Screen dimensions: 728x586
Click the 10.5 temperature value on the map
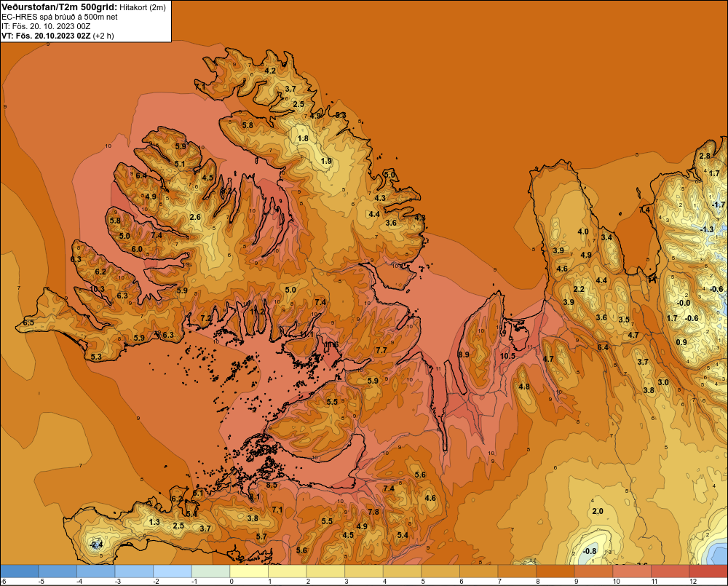coord(508,356)
